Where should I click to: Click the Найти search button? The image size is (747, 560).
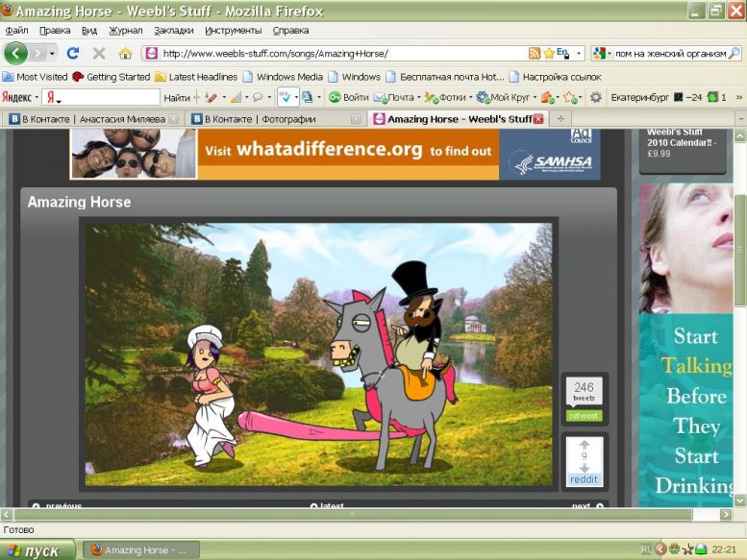point(177,98)
